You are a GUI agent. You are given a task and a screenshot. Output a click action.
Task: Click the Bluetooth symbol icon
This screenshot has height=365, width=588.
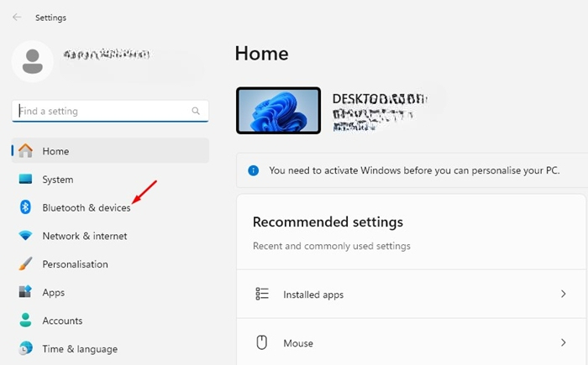click(x=25, y=207)
